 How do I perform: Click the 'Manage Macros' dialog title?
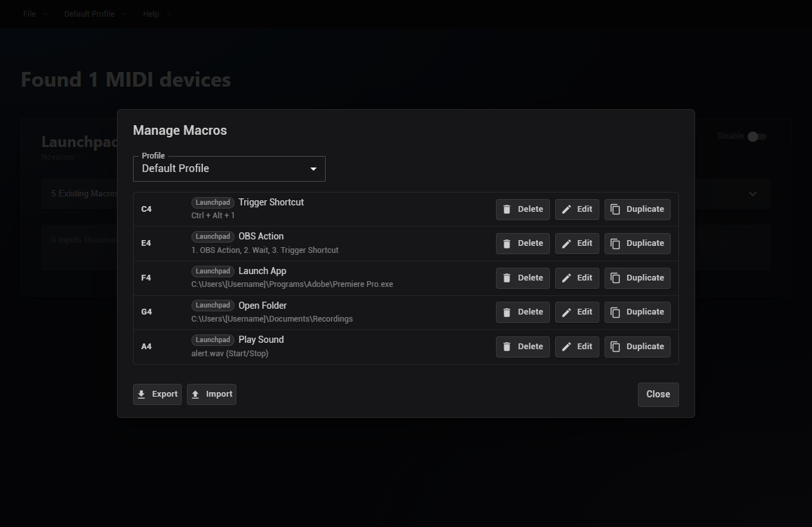click(x=180, y=130)
